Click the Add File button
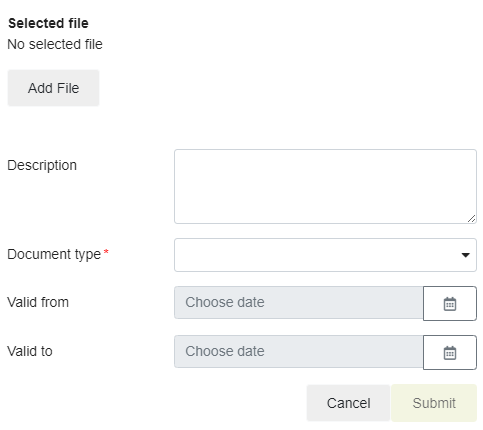Image resolution: width=483 pixels, height=430 pixels. click(x=53, y=88)
